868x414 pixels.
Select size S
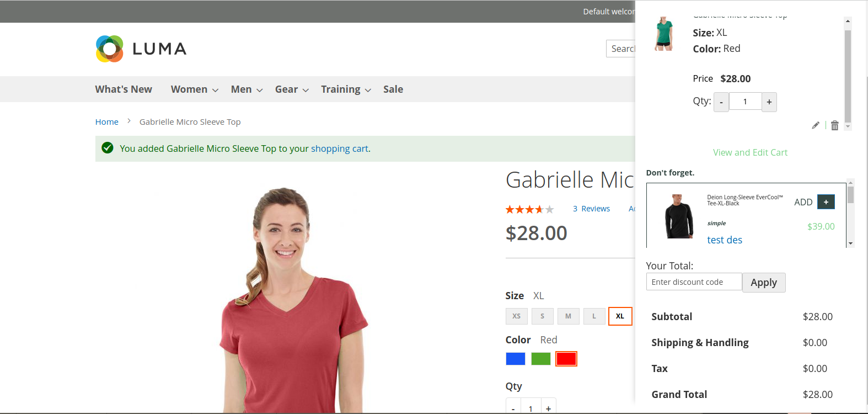[x=543, y=316]
